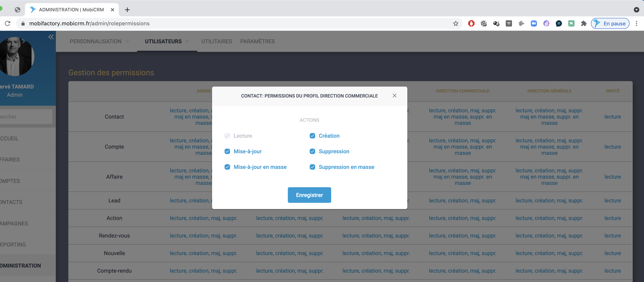Toggle the Mise-à-jour checkbox
Viewport: 644px width, 282px height.
pyautogui.click(x=227, y=151)
